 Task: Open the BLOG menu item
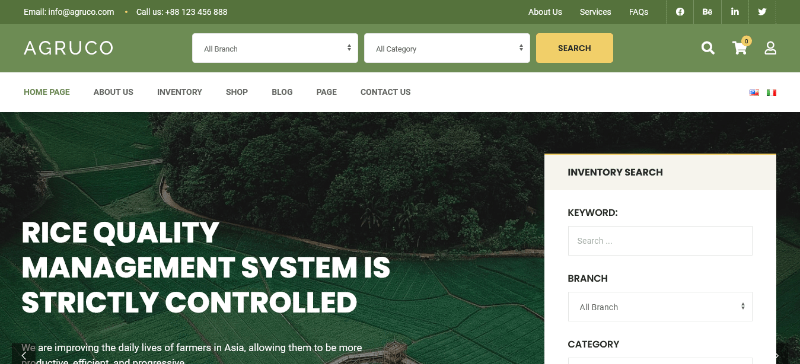[x=282, y=92]
